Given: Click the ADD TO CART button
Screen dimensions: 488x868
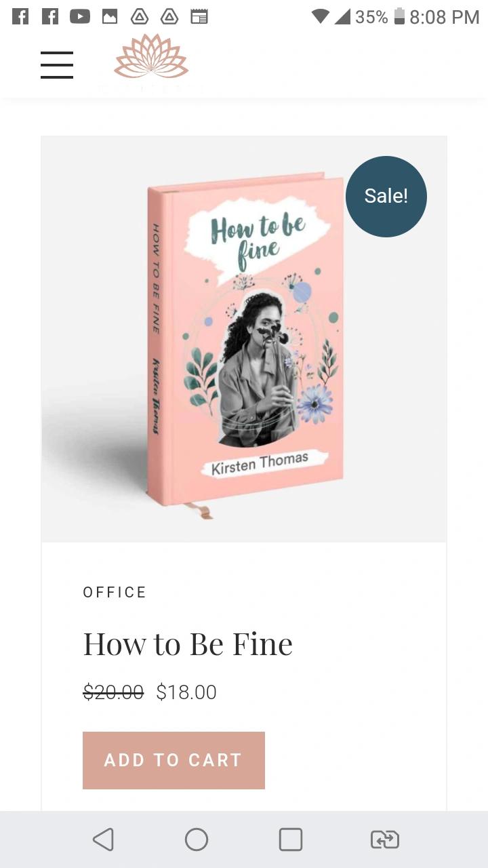Looking at the screenshot, I should [174, 760].
